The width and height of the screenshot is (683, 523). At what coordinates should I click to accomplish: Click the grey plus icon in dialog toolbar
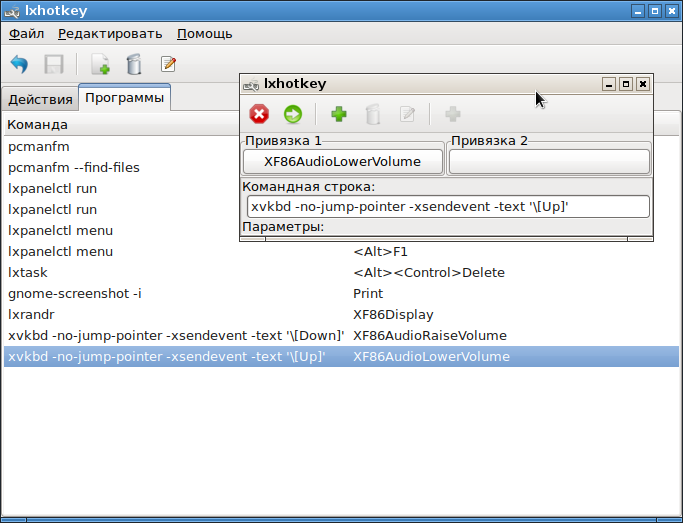[x=453, y=114]
